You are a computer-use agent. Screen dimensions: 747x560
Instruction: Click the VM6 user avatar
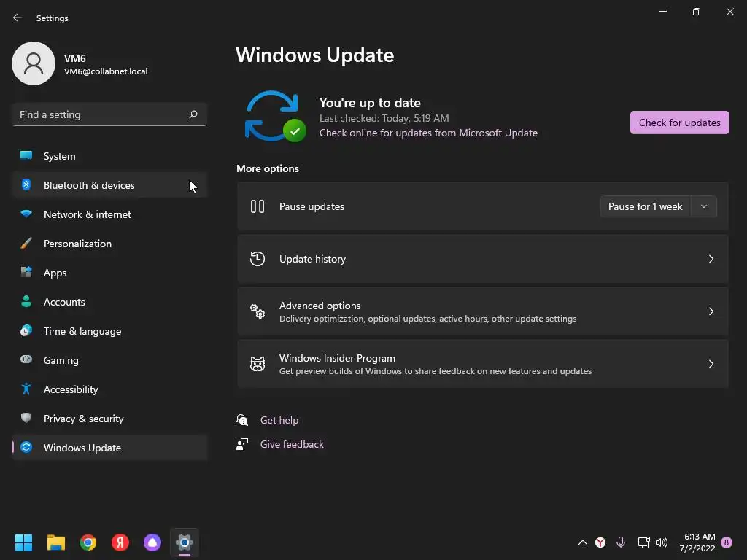[x=34, y=63]
